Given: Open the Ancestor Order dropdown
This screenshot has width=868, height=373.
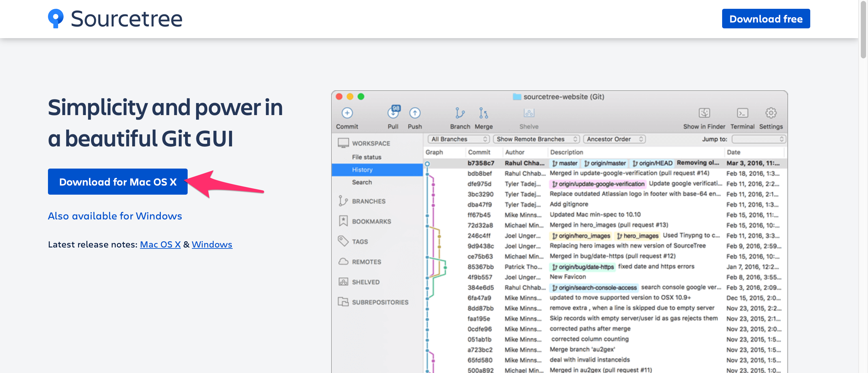Looking at the screenshot, I should [x=614, y=139].
